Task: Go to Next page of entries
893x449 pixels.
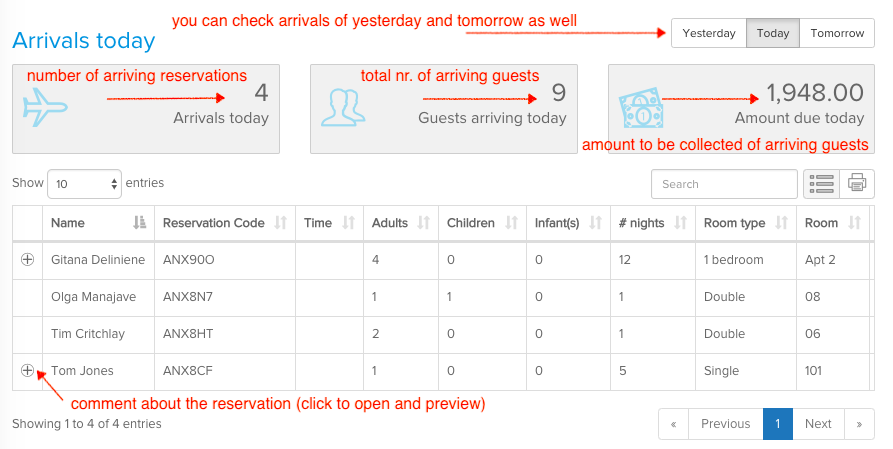Action: pos(818,424)
